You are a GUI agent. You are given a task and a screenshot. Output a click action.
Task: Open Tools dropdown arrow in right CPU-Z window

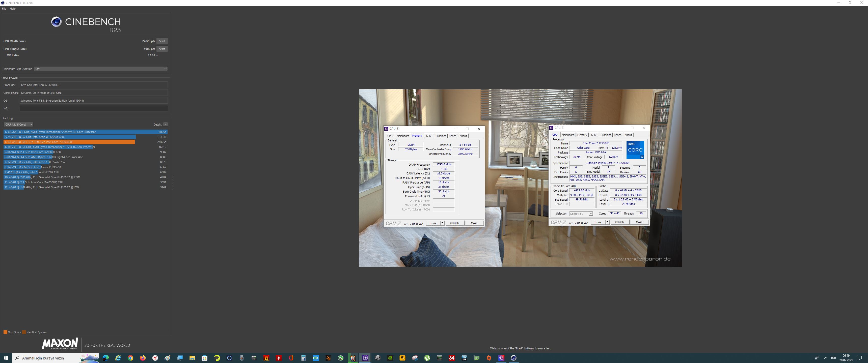point(608,222)
